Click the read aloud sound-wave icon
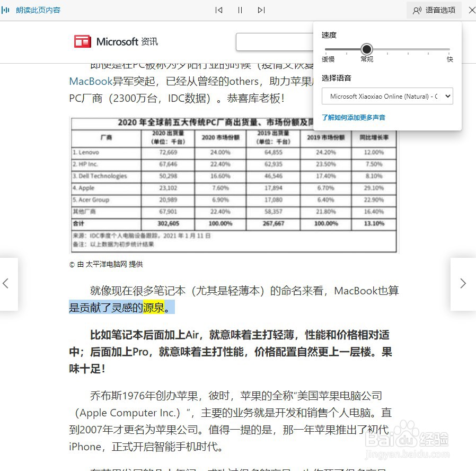Image resolution: width=476 pixels, height=471 pixels. click(5, 10)
